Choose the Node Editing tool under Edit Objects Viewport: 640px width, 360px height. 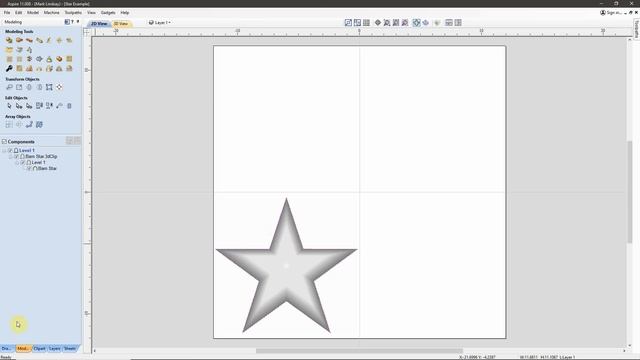click(19, 106)
